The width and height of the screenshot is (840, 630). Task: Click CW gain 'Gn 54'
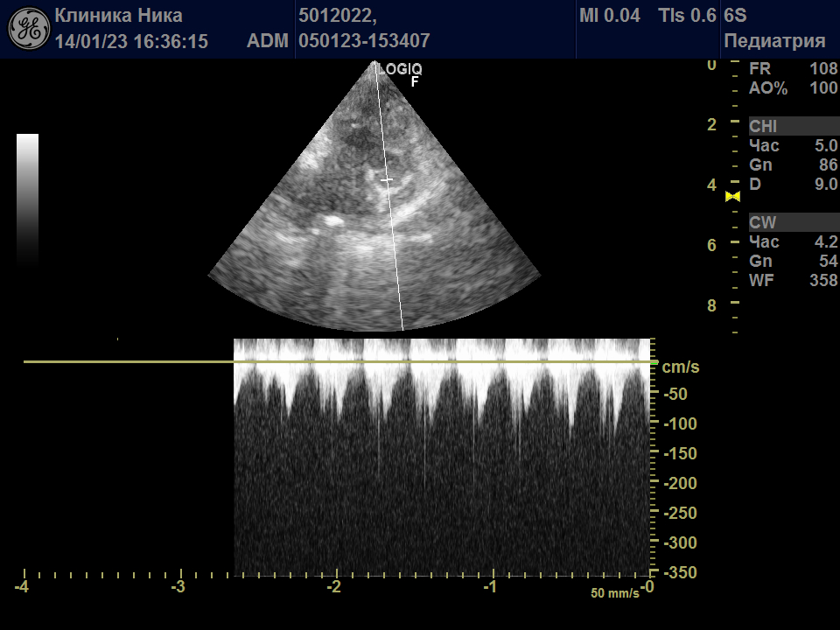click(793, 261)
